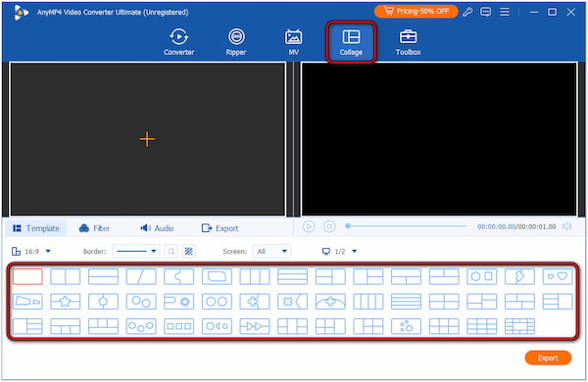
Task: Choose the zigzag split template
Action: coord(519,276)
